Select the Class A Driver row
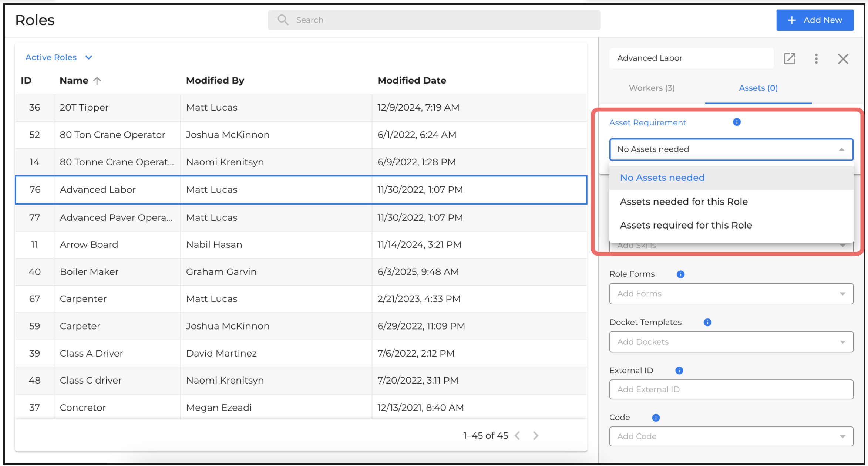This screenshot has height=466, width=868. (x=301, y=353)
